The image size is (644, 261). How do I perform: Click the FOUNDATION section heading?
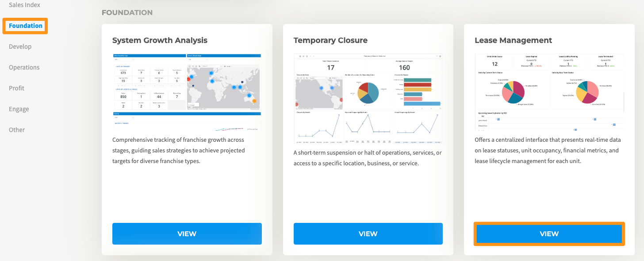click(127, 12)
